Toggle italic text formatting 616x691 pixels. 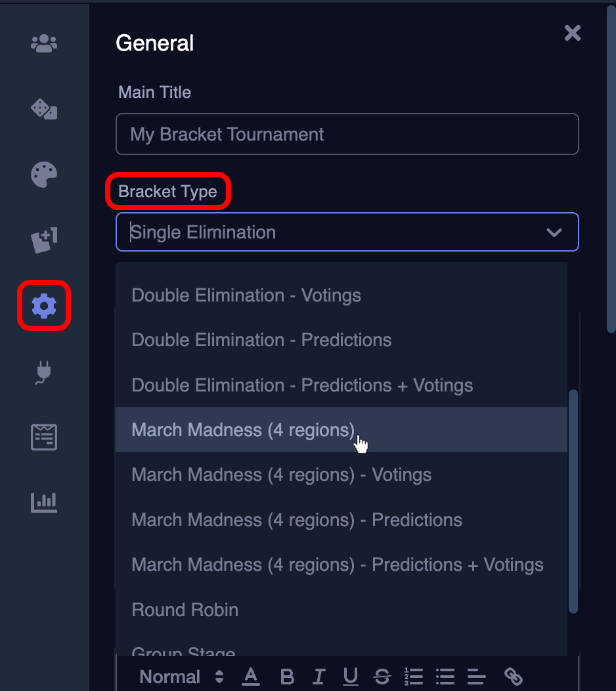point(319,677)
